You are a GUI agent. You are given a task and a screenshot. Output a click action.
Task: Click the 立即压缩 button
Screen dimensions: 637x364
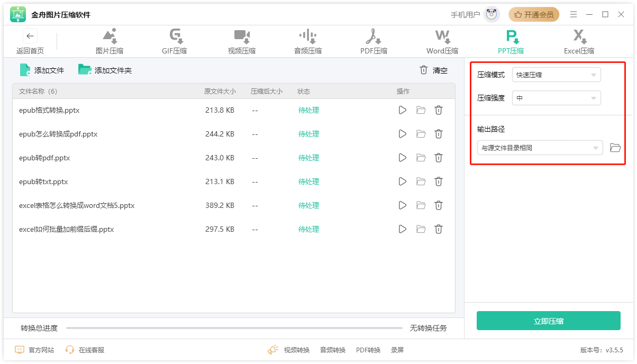point(549,321)
